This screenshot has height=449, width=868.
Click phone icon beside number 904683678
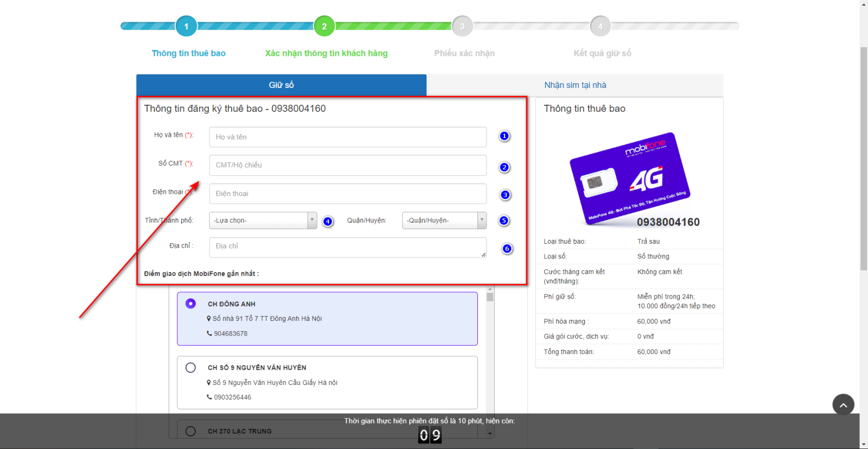[x=209, y=333]
